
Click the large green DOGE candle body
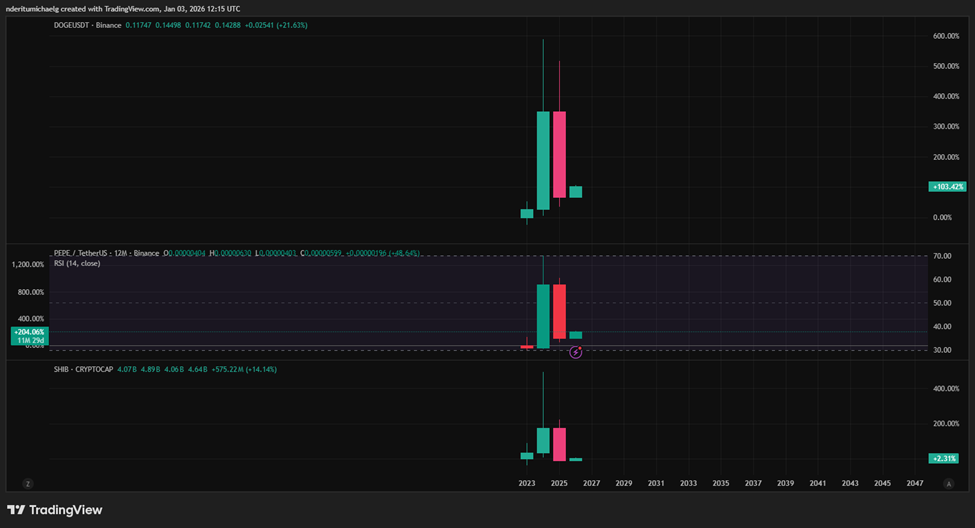point(543,160)
